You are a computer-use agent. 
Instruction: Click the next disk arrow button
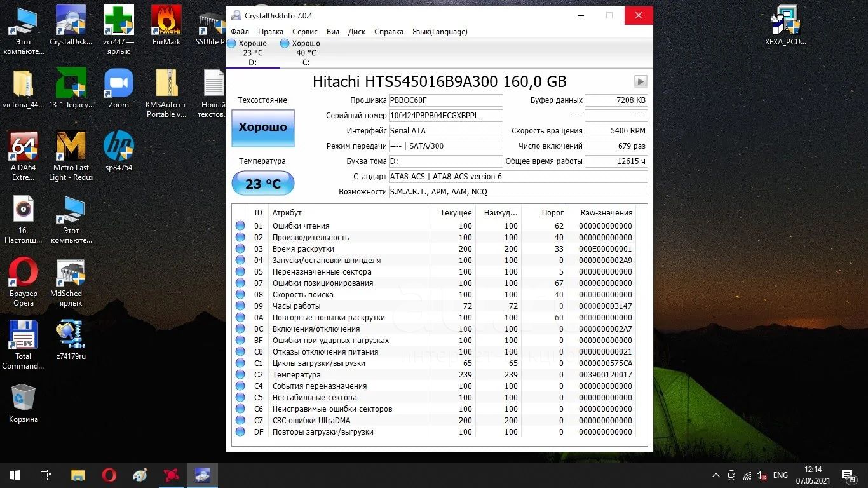point(641,82)
